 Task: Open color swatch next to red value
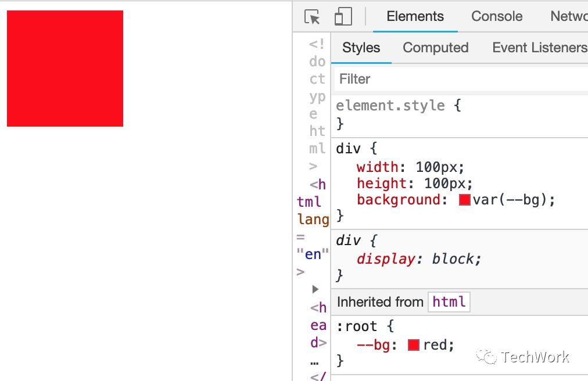(413, 345)
